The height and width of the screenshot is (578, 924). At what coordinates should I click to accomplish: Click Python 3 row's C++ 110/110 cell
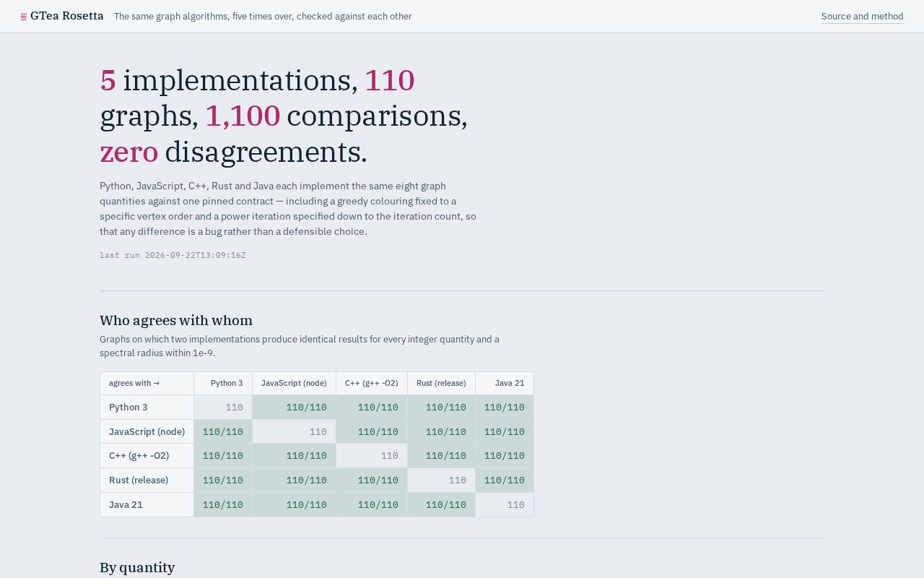point(372,407)
